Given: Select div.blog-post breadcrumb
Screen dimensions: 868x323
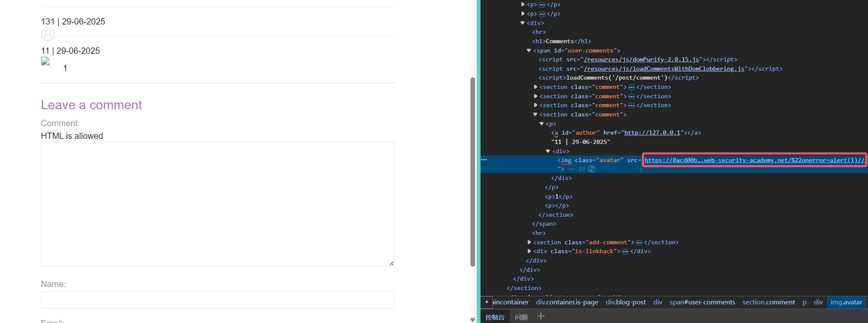Looking at the screenshot, I should click(x=626, y=302).
